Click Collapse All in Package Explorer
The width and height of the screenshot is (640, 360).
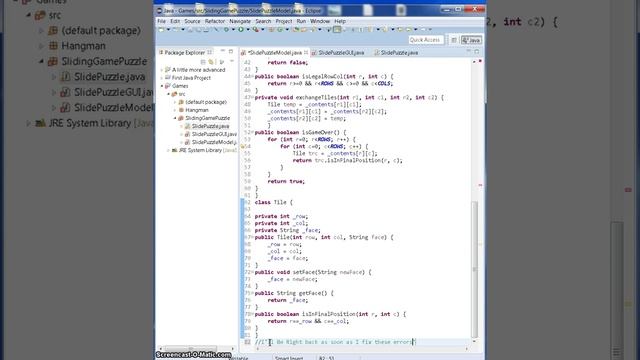pyautogui.click(x=203, y=62)
